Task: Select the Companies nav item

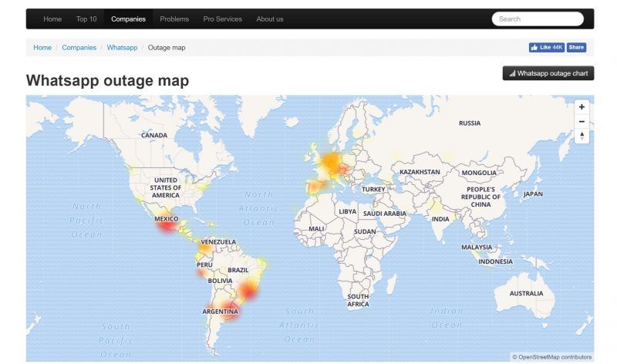Action: (128, 19)
